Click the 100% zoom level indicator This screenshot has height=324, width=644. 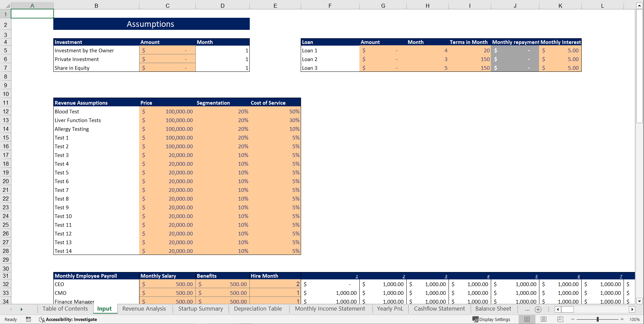pyautogui.click(x=635, y=319)
